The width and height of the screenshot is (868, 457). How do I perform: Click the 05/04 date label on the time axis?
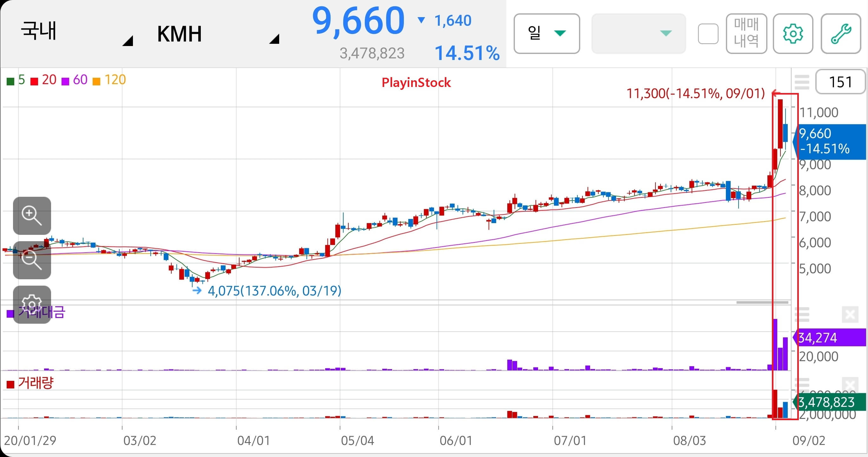click(358, 440)
